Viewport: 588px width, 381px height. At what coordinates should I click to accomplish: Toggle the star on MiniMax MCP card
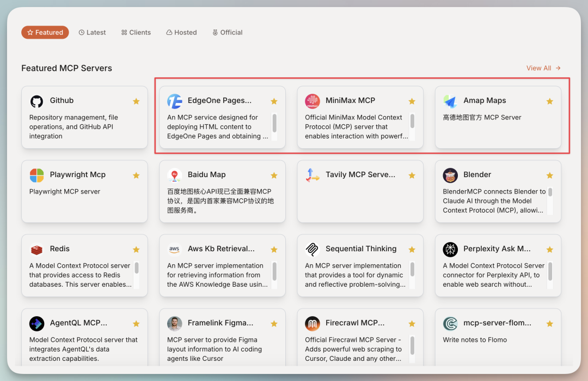pos(412,101)
